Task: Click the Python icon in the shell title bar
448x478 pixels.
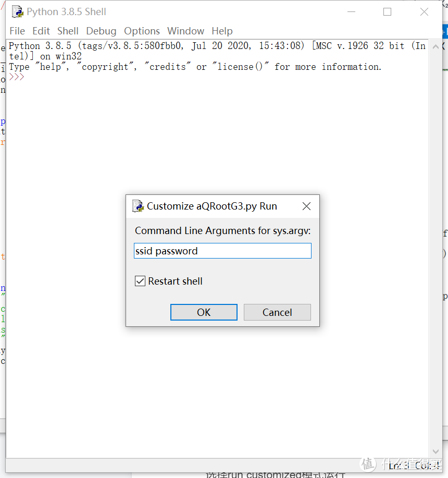Action: point(18,11)
